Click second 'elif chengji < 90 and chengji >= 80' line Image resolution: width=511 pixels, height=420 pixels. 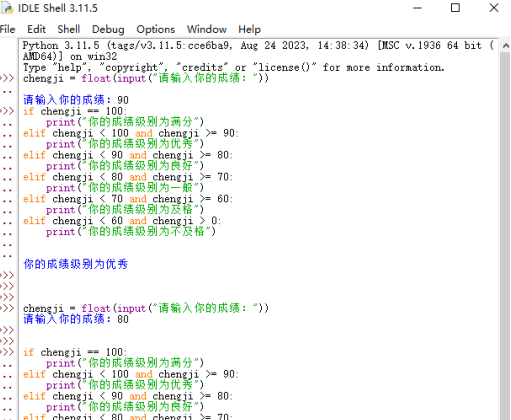click(x=128, y=396)
